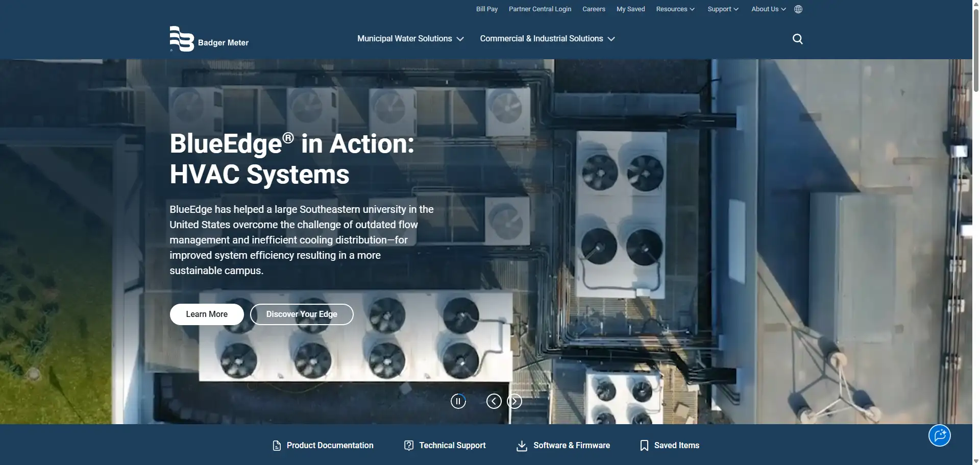The height and width of the screenshot is (465, 980).
Task: Open Bill Pay link
Action: tap(487, 9)
